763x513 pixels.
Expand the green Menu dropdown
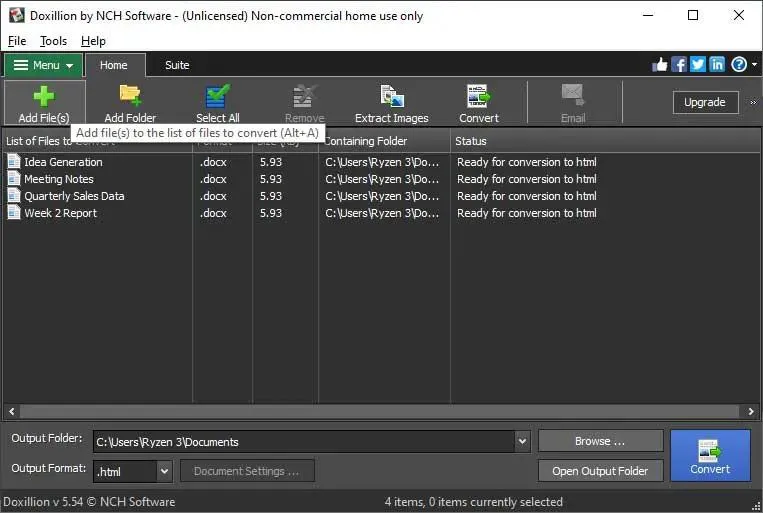click(x=44, y=65)
